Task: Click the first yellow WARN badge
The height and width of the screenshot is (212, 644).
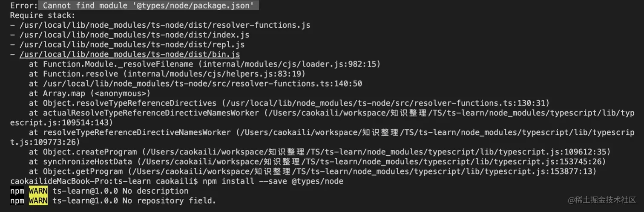Action: pos(38,191)
